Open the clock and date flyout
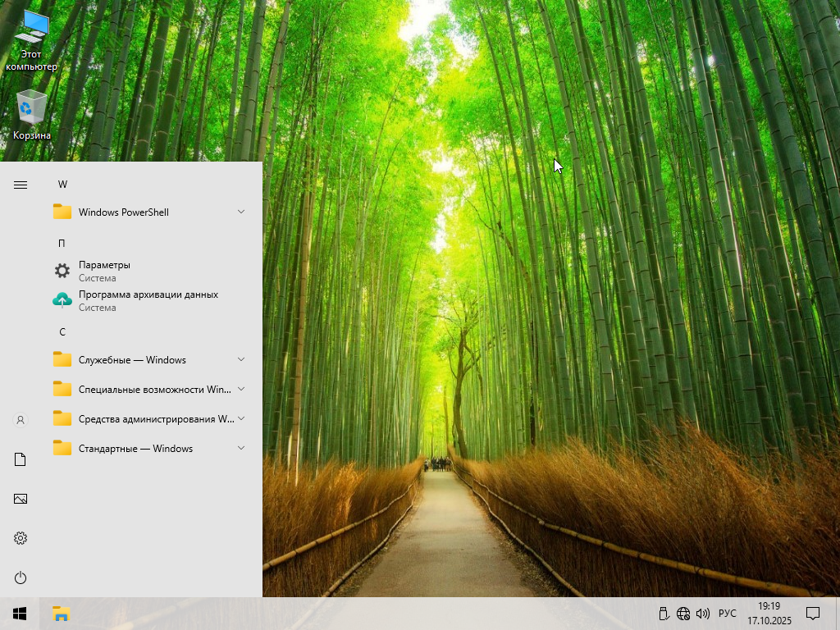 [769, 614]
